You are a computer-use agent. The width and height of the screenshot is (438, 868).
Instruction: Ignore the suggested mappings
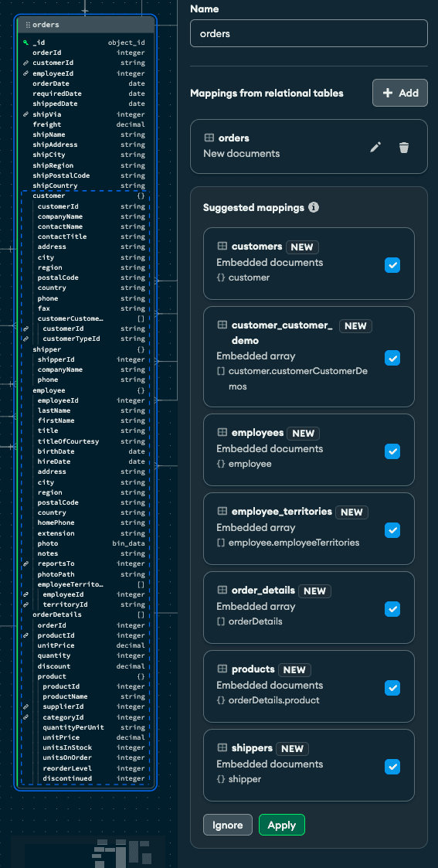228,825
